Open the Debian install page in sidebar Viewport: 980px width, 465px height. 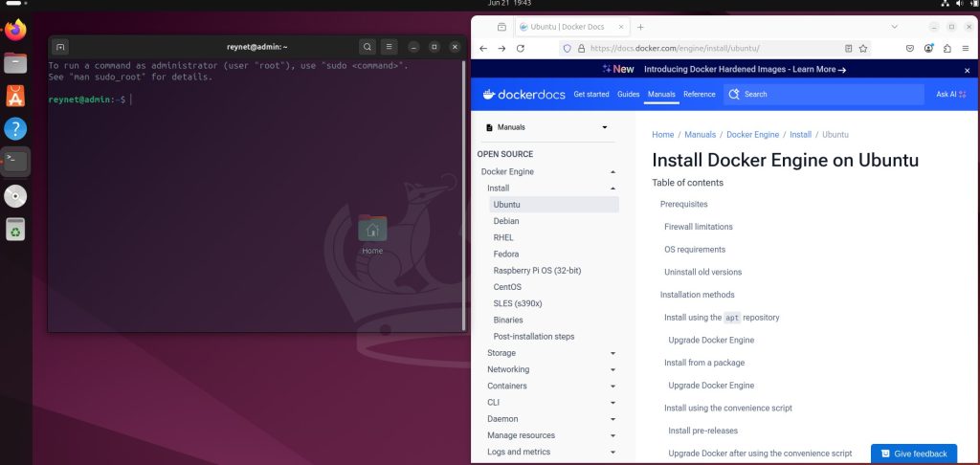click(505, 221)
